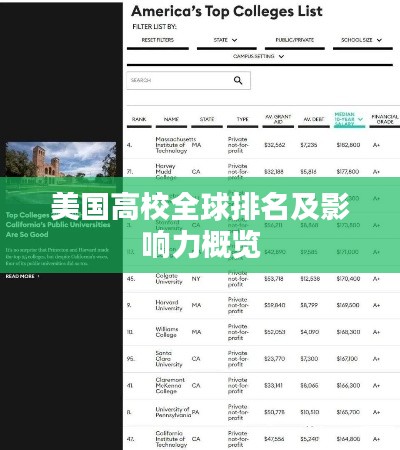Click the Reset Filters button
The image size is (400, 450).
158,40
